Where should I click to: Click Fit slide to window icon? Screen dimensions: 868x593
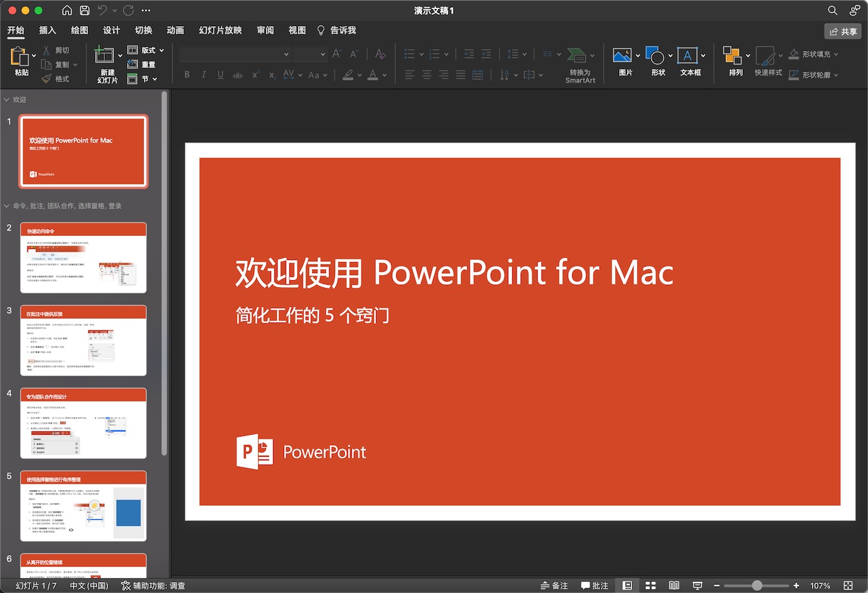[848, 586]
